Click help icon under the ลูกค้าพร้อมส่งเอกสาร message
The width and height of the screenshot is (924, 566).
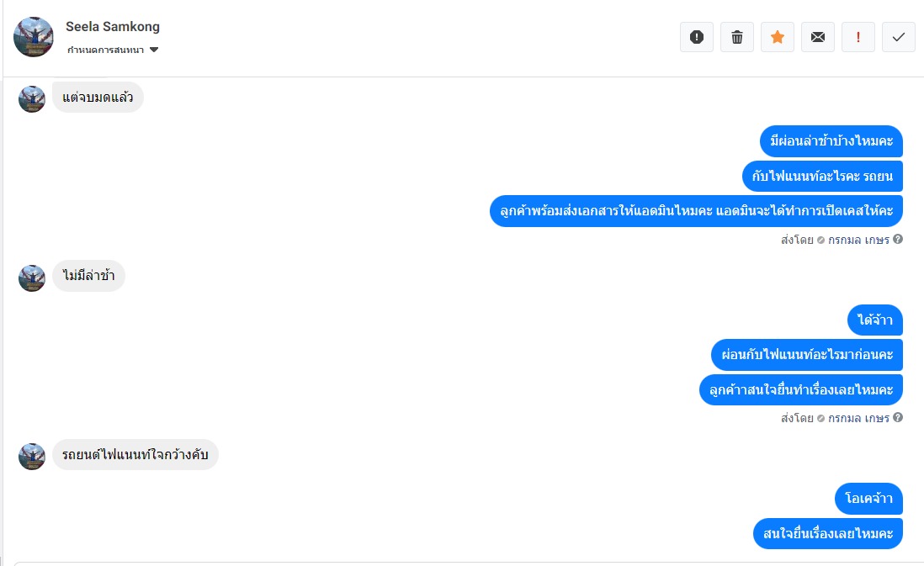tap(898, 240)
